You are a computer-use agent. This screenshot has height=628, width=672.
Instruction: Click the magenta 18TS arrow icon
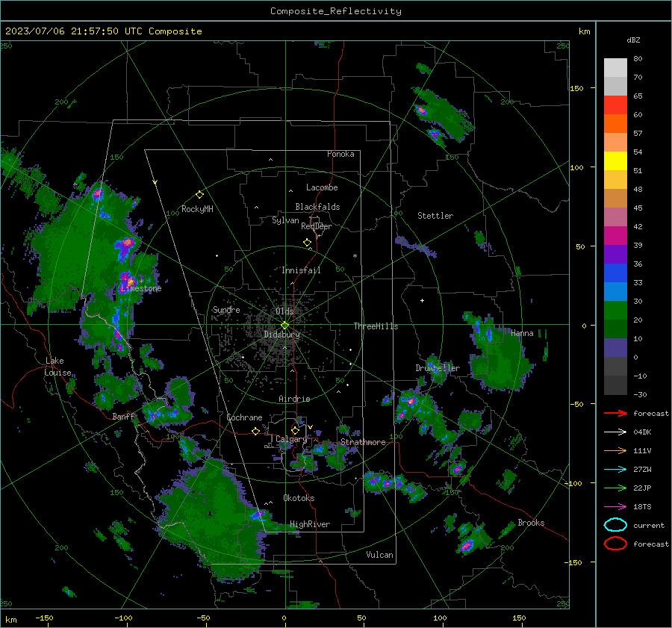coord(615,507)
